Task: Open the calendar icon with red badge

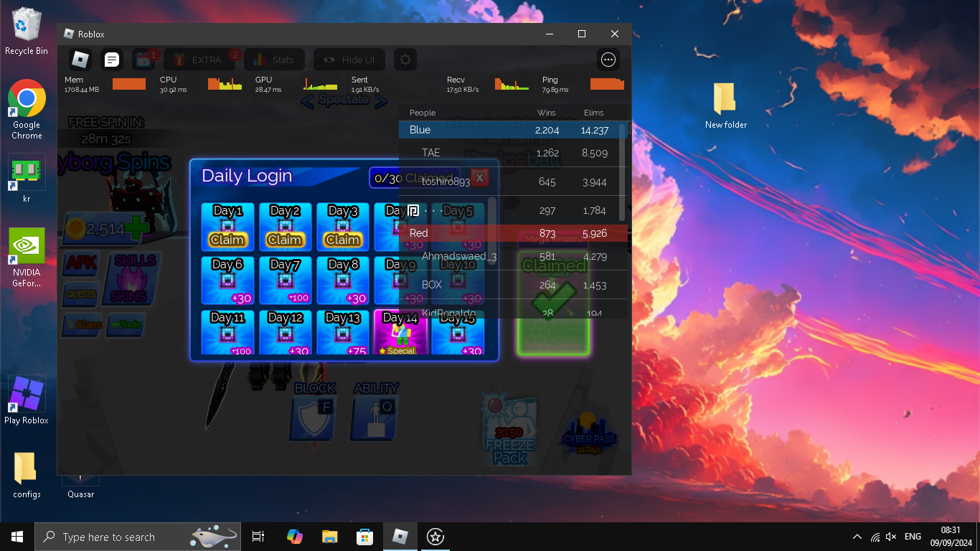Action: (143, 60)
